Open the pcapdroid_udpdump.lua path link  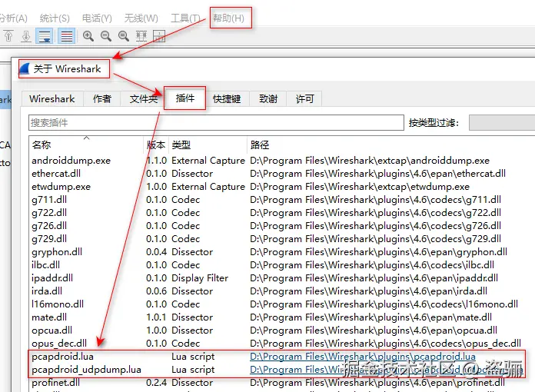pyautogui.click(x=386, y=370)
